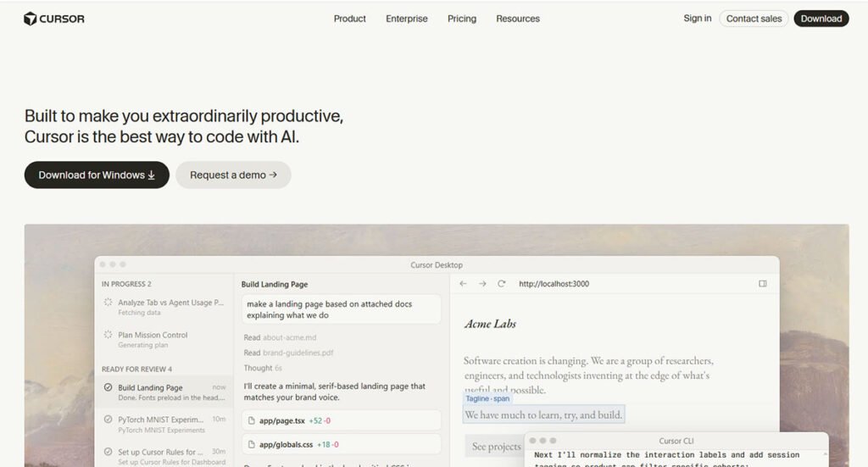Click the Tagline span label
This screenshot has height=467, width=868.
coord(487,398)
